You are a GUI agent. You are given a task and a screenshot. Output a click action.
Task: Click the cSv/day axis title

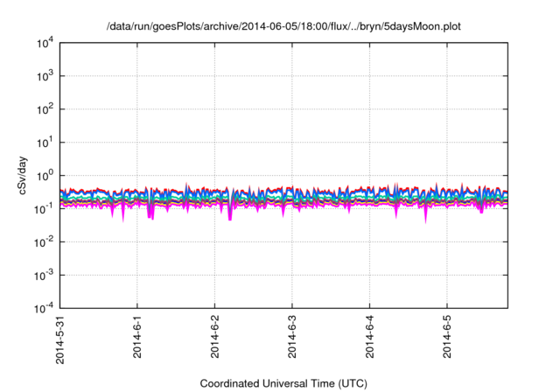pos(23,175)
